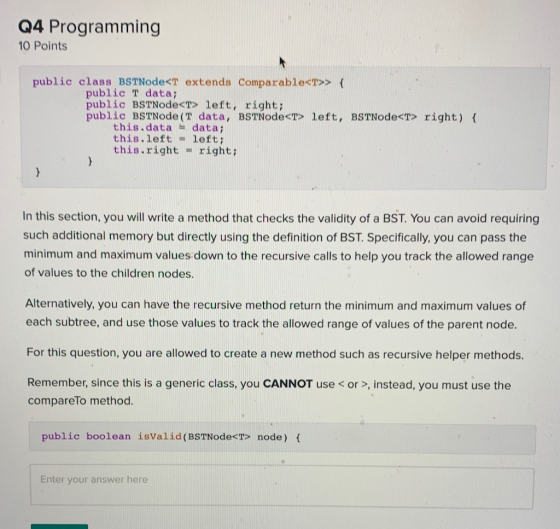Click the word 'isValid' in the signature

160,436
